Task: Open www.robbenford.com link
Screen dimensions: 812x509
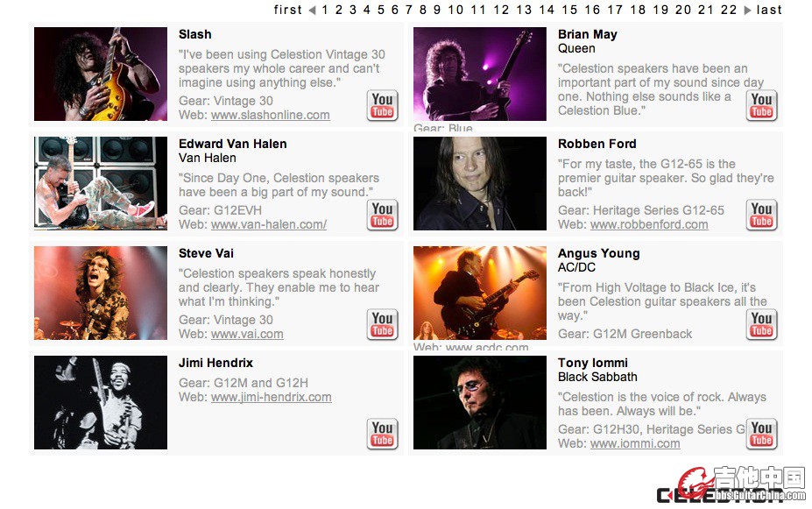Action: (x=649, y=225)
